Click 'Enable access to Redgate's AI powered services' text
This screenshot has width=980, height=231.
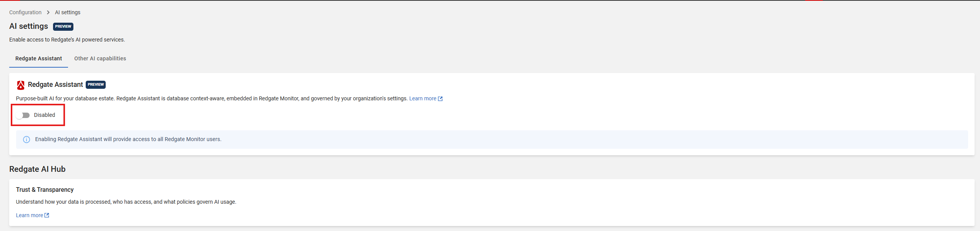[x=67, y=40]
